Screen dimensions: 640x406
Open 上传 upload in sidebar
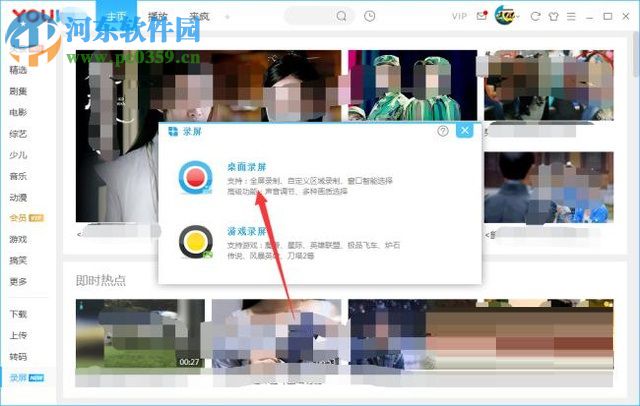tap(18, 335)
